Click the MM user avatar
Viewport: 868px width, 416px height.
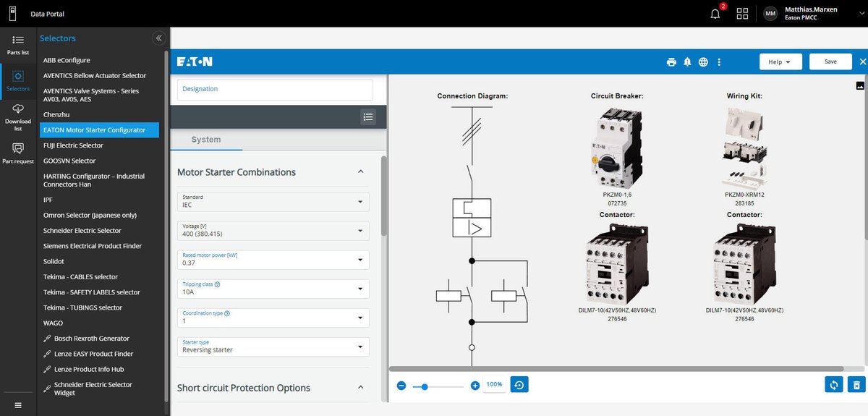click(770, 14)
